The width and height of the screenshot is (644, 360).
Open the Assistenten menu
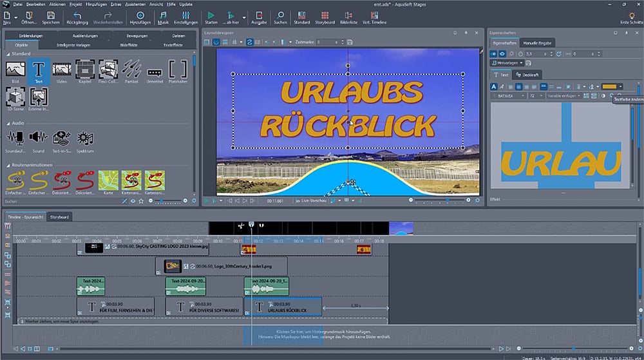pyautogui.click(x=137, y=4)
